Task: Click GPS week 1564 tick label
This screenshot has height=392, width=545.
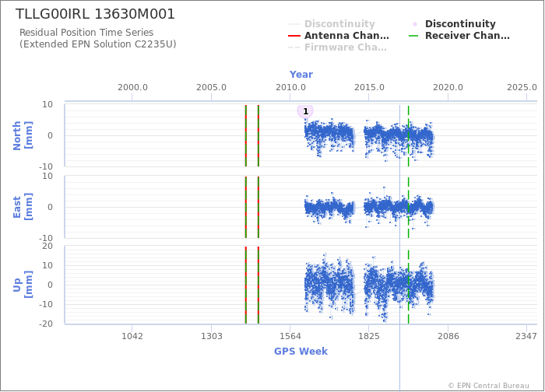Action: click(x=290, y=336)
